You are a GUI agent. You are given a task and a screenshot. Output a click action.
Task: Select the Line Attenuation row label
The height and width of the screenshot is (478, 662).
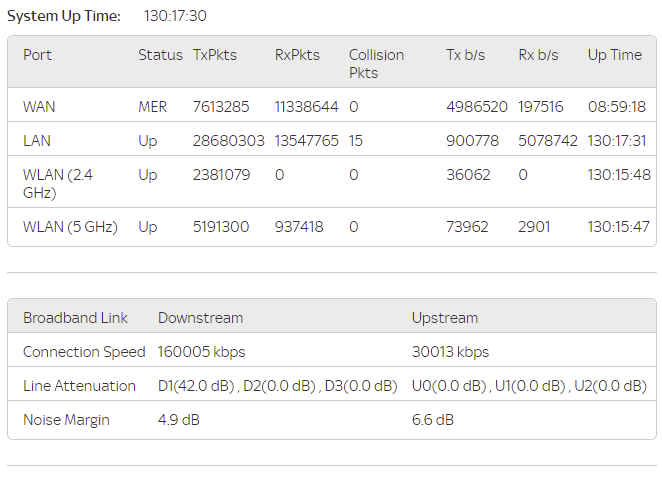click(79, 386)
